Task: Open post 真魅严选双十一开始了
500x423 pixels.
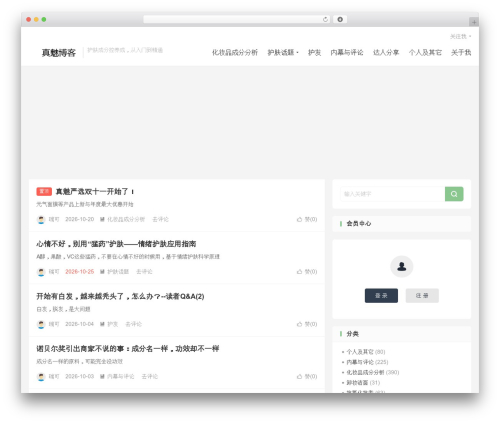Action: pyautogui.click(x=95, y=192)
